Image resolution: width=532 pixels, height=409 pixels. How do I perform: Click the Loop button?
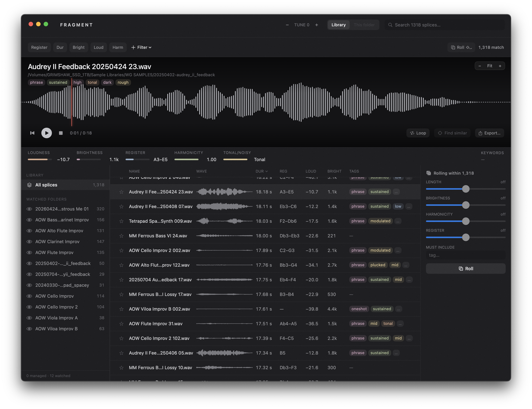[x=418, y=133]
